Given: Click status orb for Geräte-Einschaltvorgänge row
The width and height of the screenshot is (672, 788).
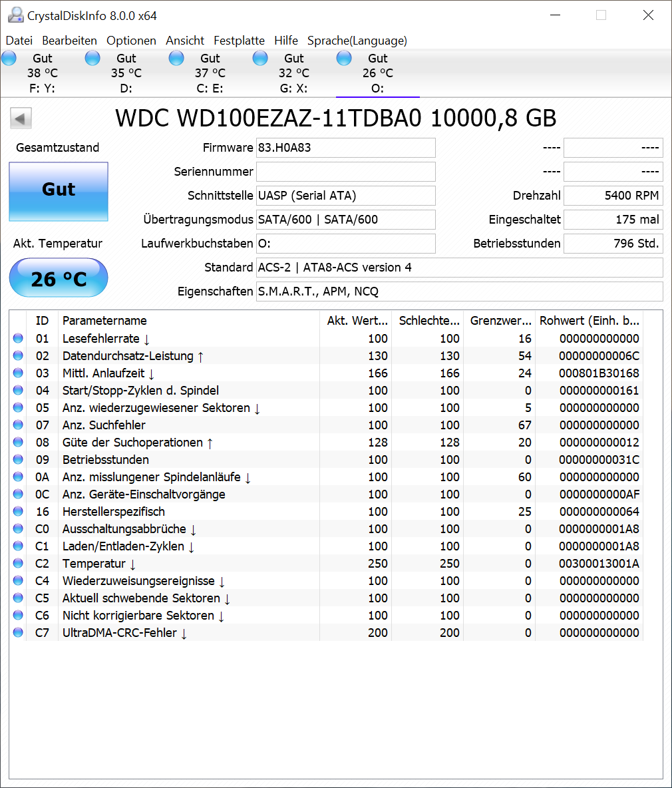Looking at the screenshot, I should pyautogui.click(x=18, y=494).
